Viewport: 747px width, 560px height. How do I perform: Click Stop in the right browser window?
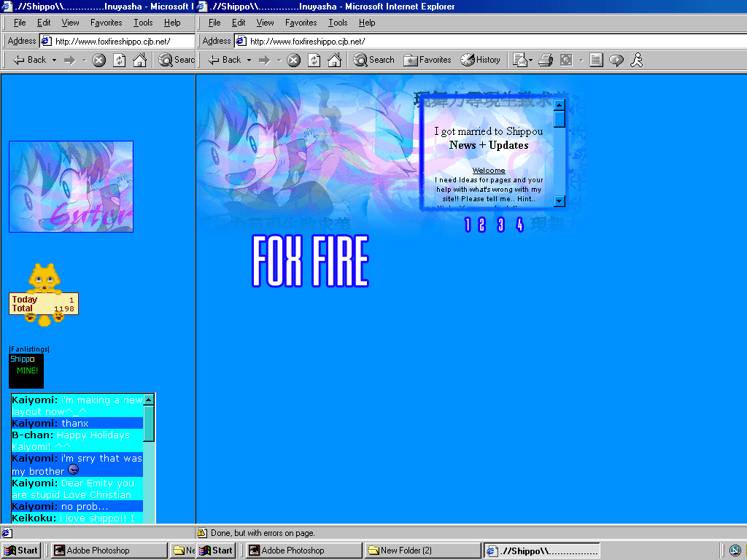(294, 60)
